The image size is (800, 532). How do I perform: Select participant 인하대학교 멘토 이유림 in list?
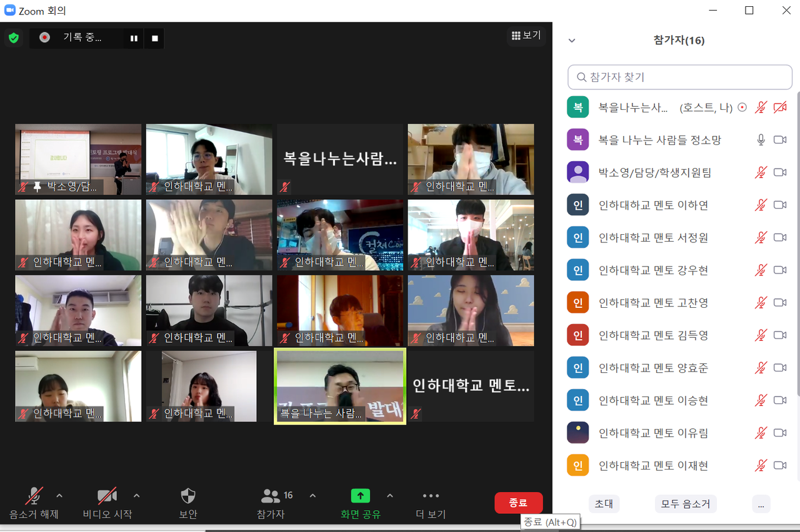tap(681, 432)
